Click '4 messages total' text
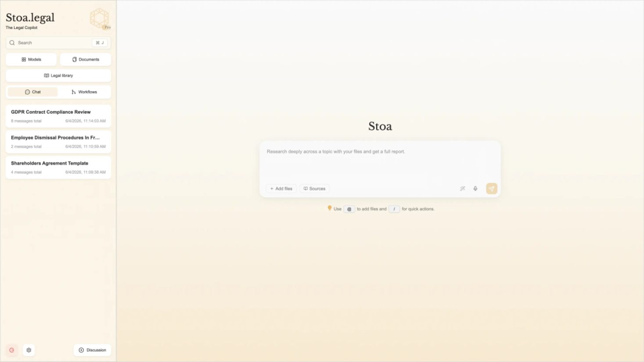 pyautogui.click(x=26, y=172)
